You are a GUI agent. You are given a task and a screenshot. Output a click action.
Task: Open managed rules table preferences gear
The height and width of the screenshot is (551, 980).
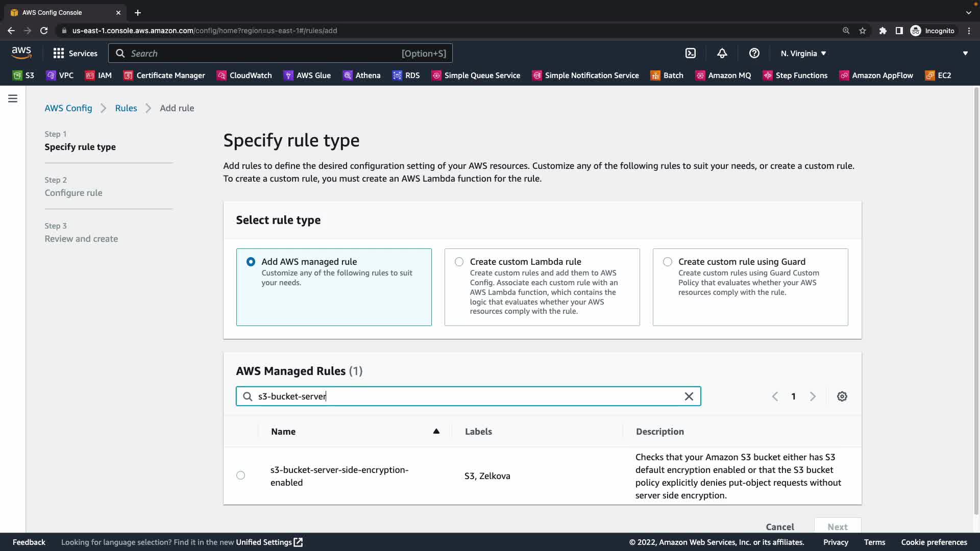842,396
